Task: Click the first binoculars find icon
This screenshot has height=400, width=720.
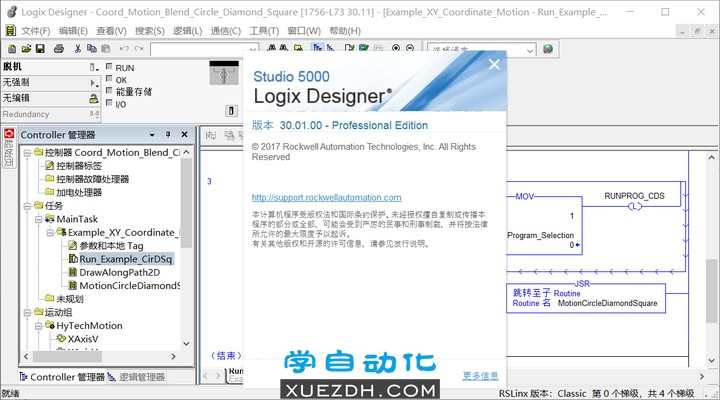Action: click(271, 47)
